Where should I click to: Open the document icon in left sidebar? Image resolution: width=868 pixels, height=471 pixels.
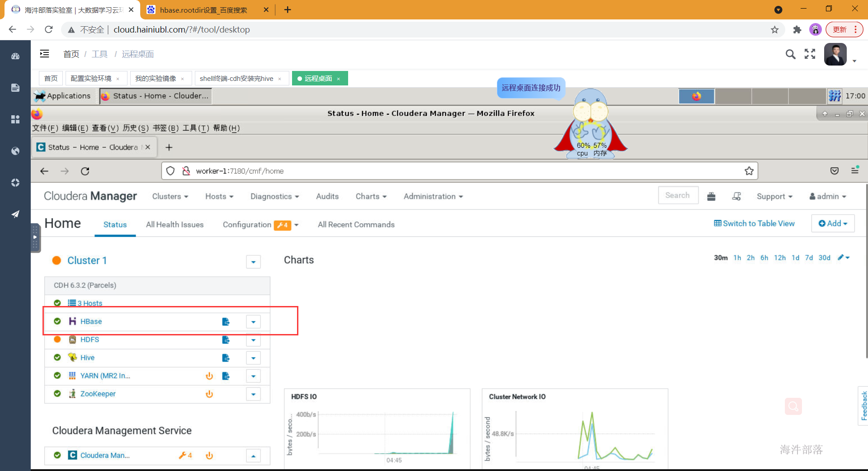pos(15,88)
